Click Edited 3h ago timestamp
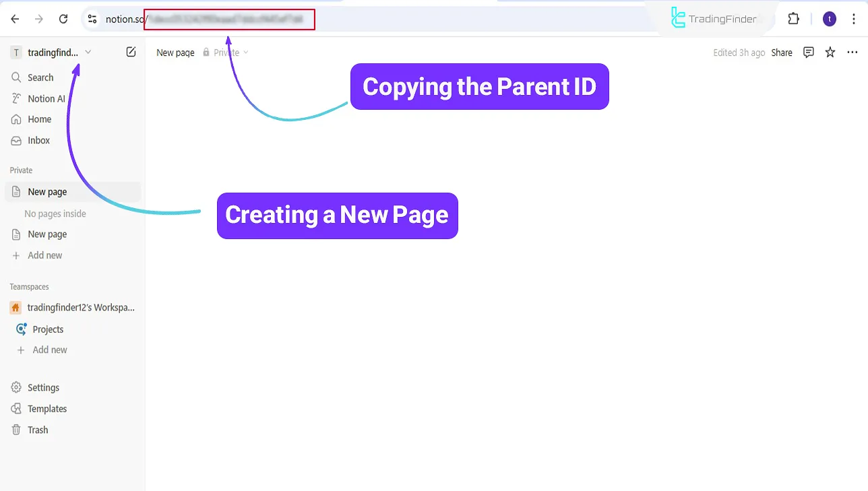Screen dimensions: 868x491 (x=739, y=52)
